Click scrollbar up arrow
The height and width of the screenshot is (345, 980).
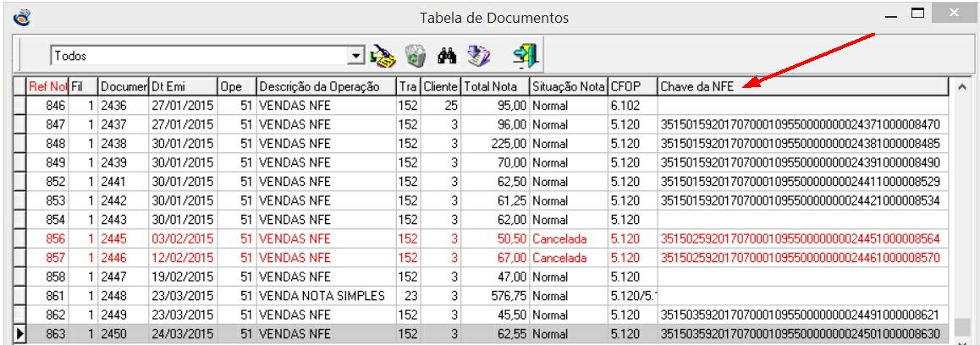click(x=962, y=86)
